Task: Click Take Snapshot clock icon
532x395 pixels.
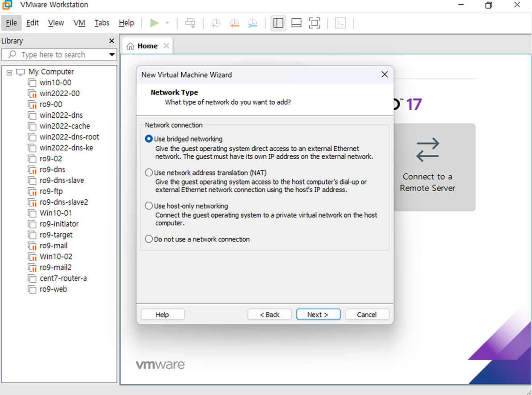Action: [x=216, y=23]
